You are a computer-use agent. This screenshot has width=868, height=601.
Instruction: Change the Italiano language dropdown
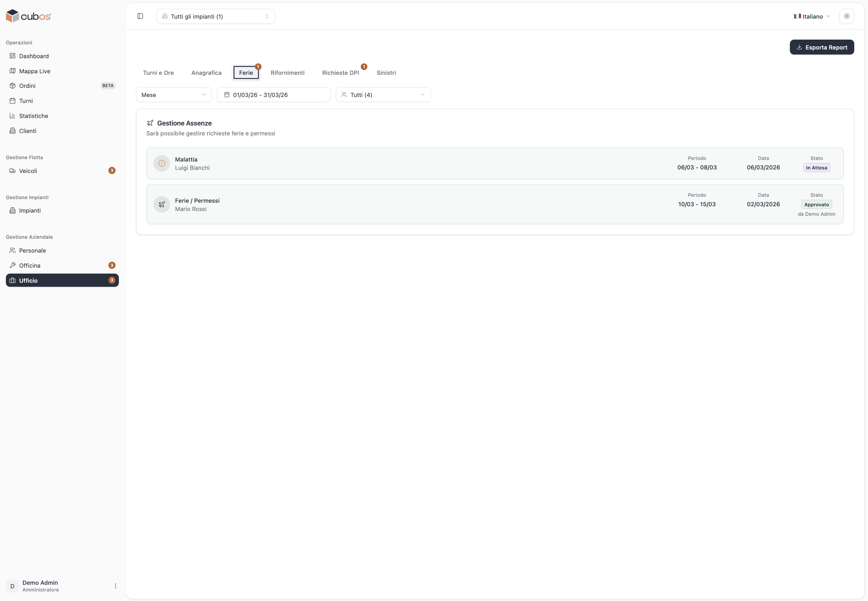812,16
